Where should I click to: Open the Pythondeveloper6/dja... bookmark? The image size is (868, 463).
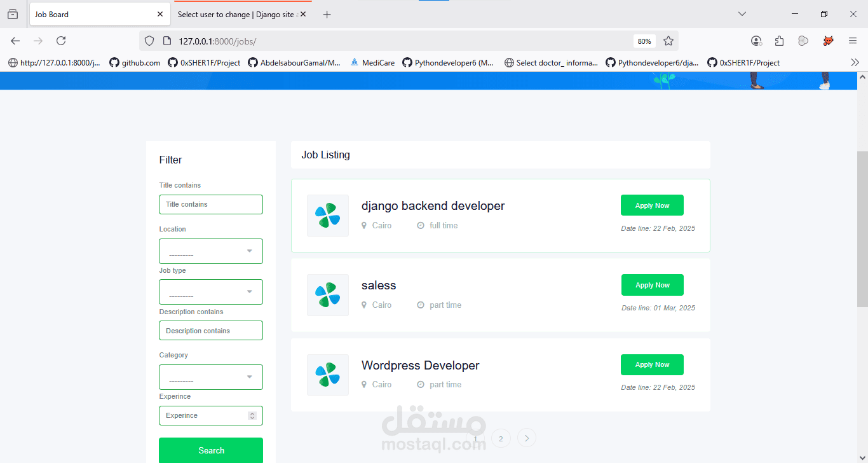pos(652,62)
